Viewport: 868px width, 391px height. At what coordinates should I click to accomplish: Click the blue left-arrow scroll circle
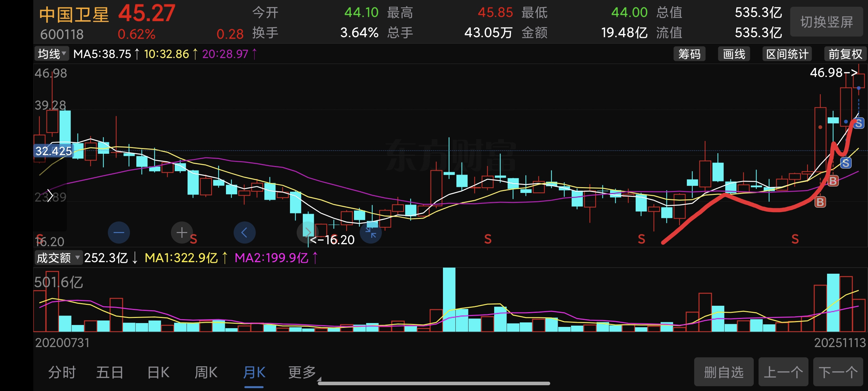[x=244, y=232]
